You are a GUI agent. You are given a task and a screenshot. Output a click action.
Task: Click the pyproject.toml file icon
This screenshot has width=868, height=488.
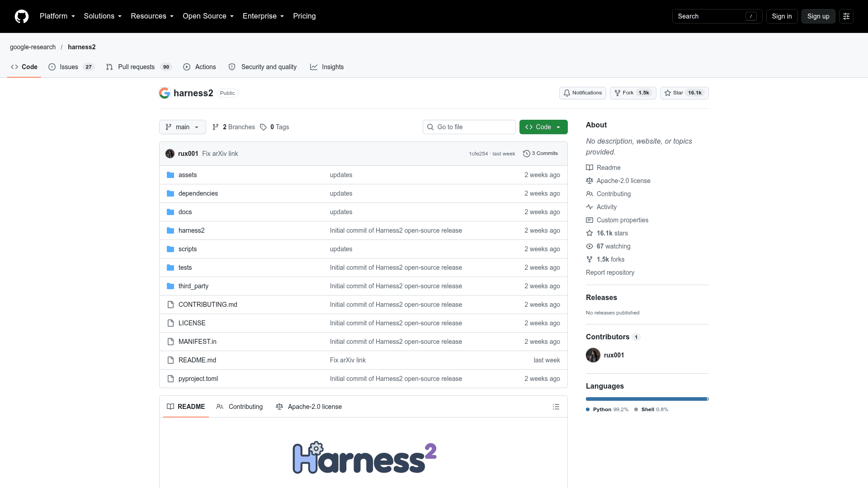coord(170,379)
